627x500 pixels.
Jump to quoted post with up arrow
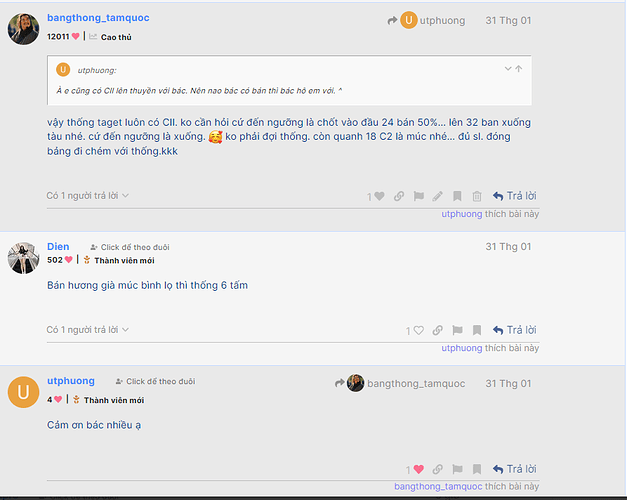tap(519, 69)
